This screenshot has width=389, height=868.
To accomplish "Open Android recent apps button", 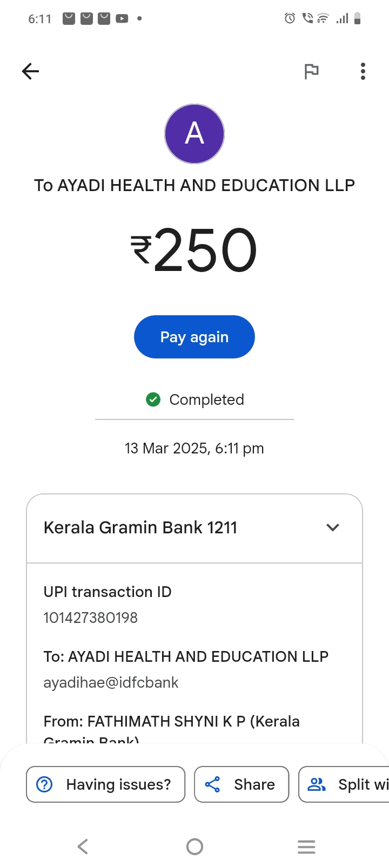I will pyautogui.click(x=306, y=846).
